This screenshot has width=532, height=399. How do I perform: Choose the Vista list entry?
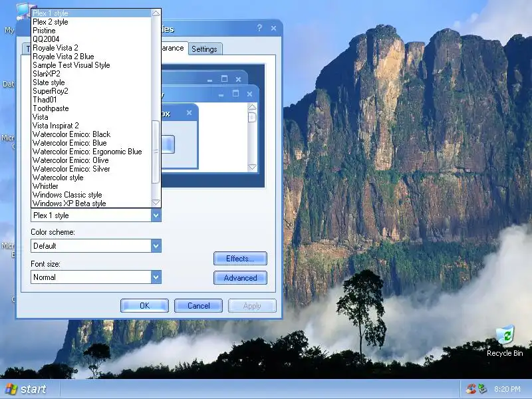pos(91,117)
